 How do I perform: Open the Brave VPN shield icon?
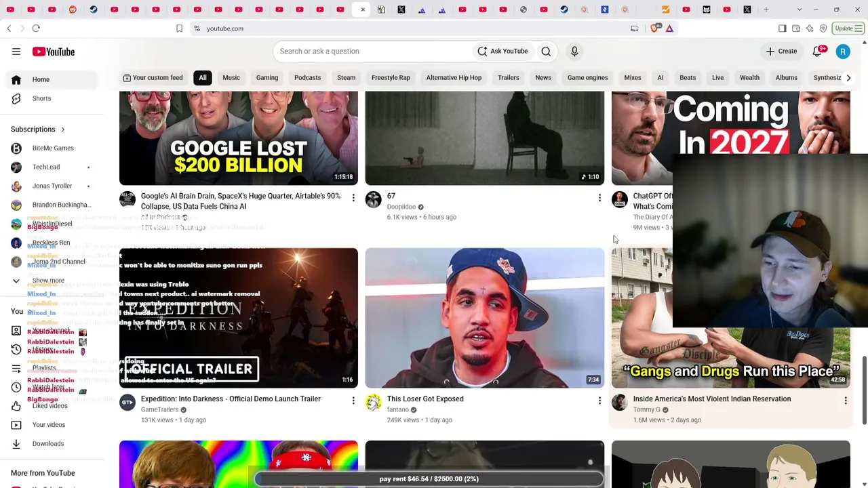point(823,28)
